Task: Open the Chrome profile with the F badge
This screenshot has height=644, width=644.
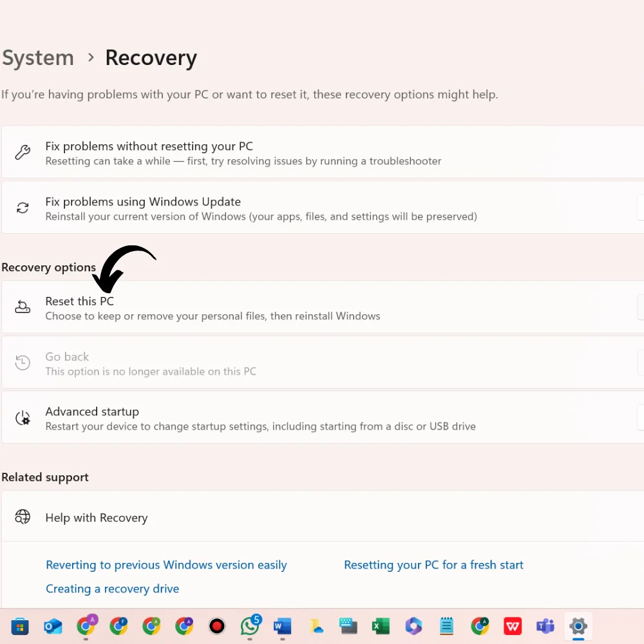Action: pyautogui.click(x=118, y=627)
